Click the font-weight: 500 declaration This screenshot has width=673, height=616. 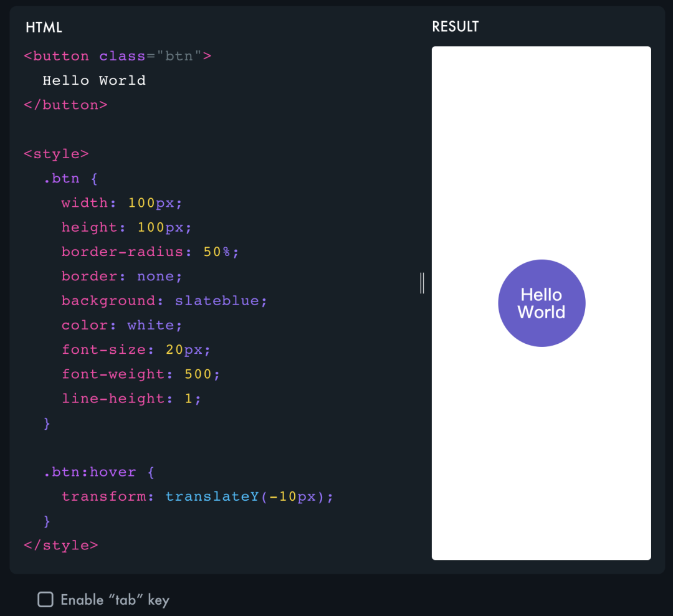(x=140, y=374)
